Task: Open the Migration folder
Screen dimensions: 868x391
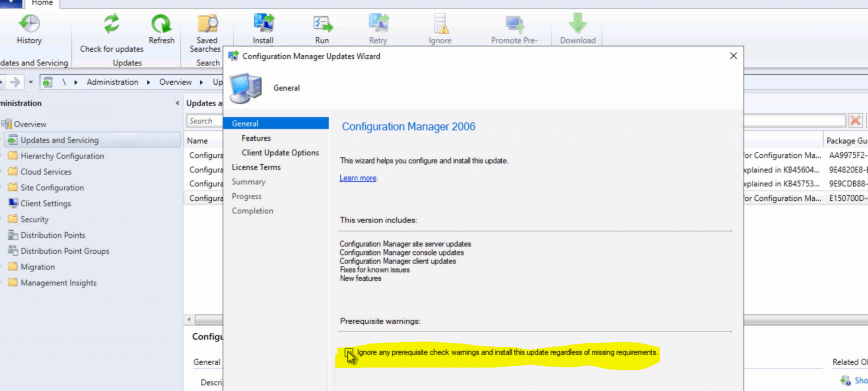Action: pos(37,267)
